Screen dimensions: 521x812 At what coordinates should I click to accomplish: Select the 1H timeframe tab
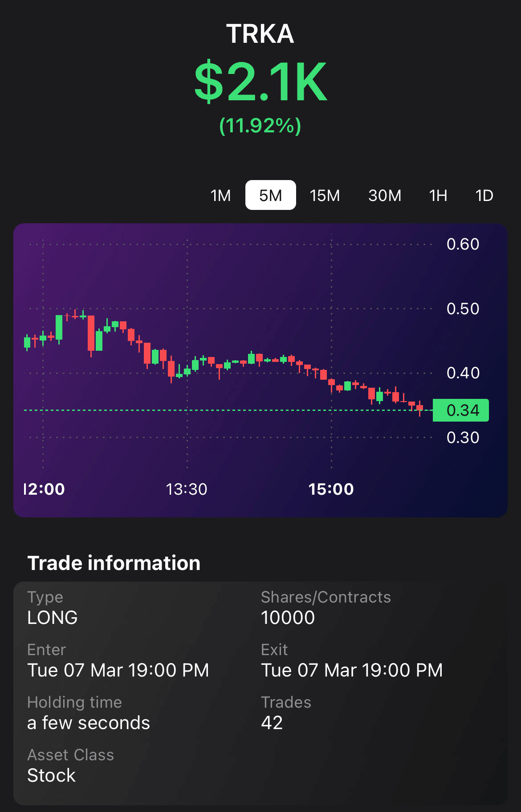click(438, 195)
